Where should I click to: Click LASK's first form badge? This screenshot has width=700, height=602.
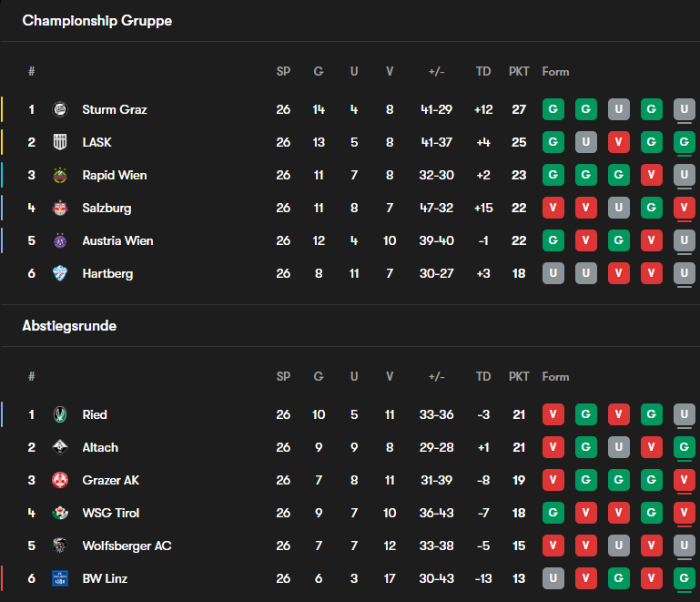coord(553,142)
